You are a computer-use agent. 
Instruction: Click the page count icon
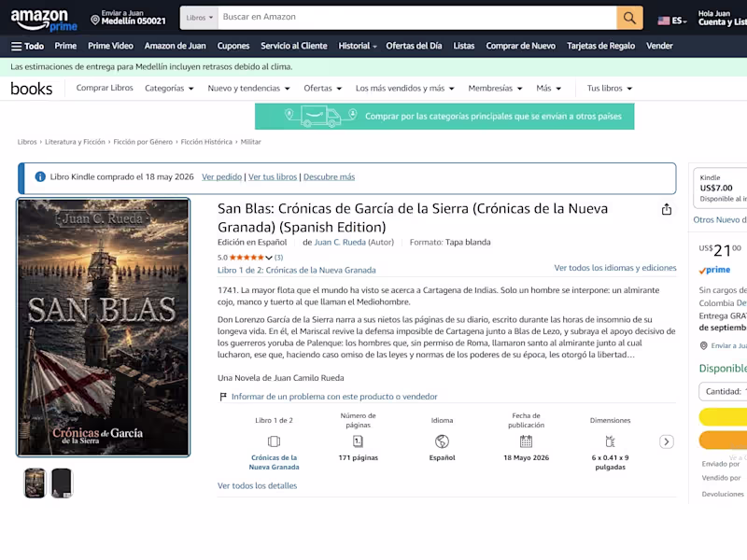pyautogui.click(x=358, y=441)
